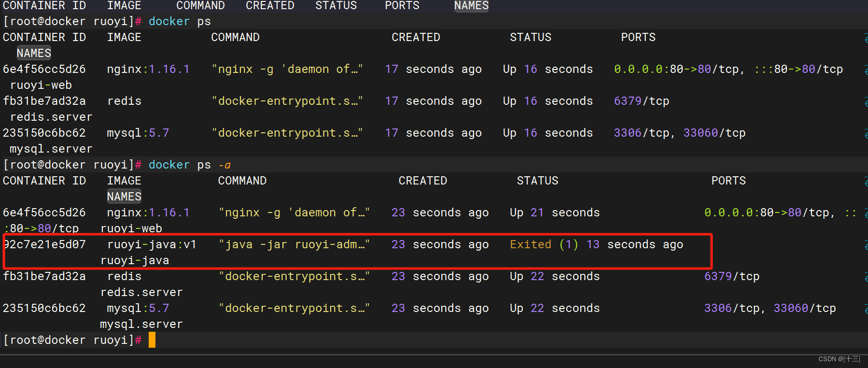Click 3306/tcp, 33060/tcp beside Up 22 seconds
This screenshot has height=368, width=868.
(x=770, y=308)
